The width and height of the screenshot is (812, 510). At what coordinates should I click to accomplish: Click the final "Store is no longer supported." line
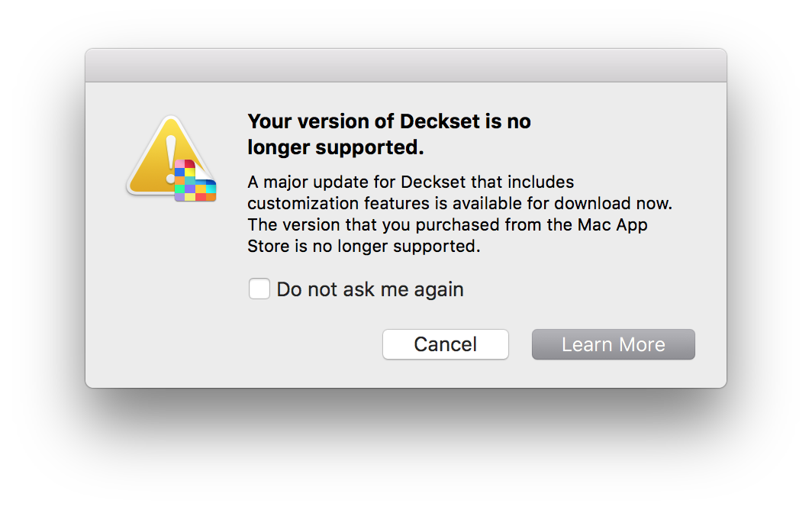[363, 247]
